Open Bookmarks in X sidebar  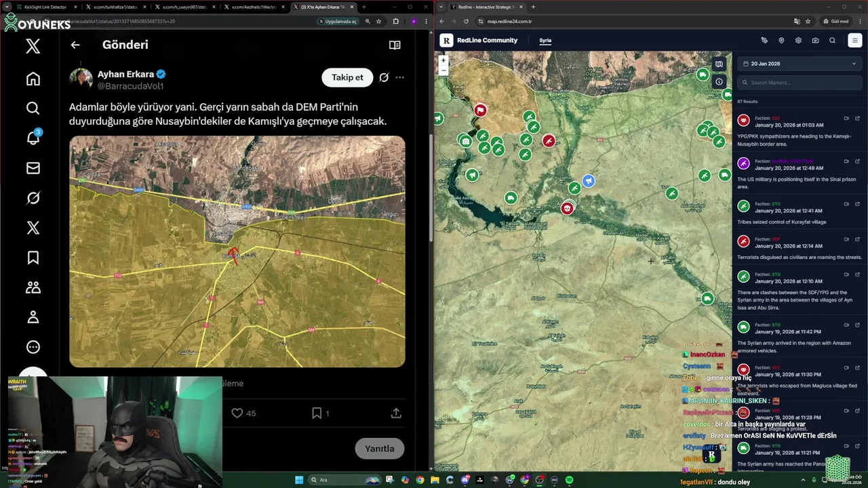(33, 258)
